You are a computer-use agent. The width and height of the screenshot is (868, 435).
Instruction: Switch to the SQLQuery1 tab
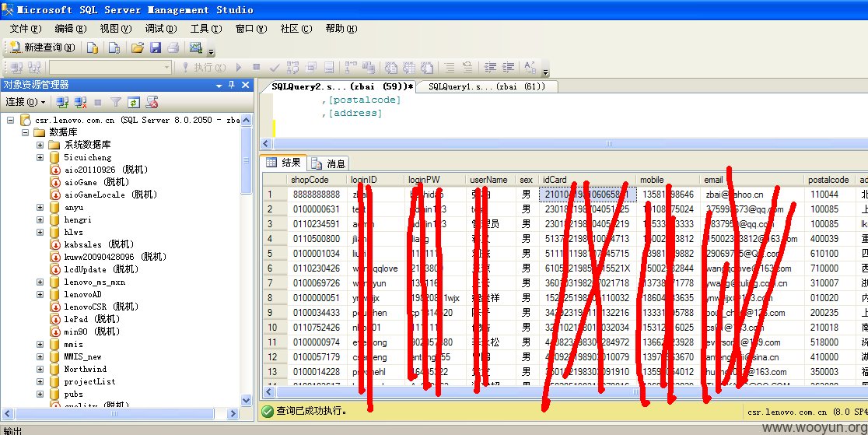coord(487,86)
